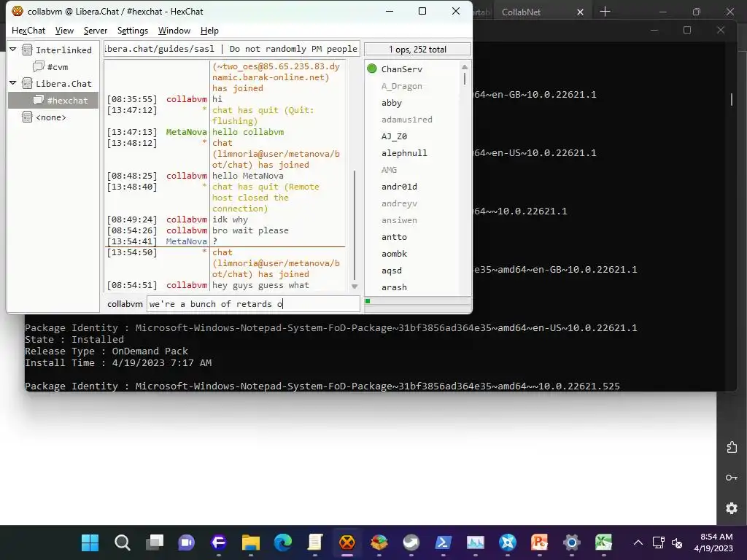Collapse the Interlinked server tree node

(x=13, y=50)
